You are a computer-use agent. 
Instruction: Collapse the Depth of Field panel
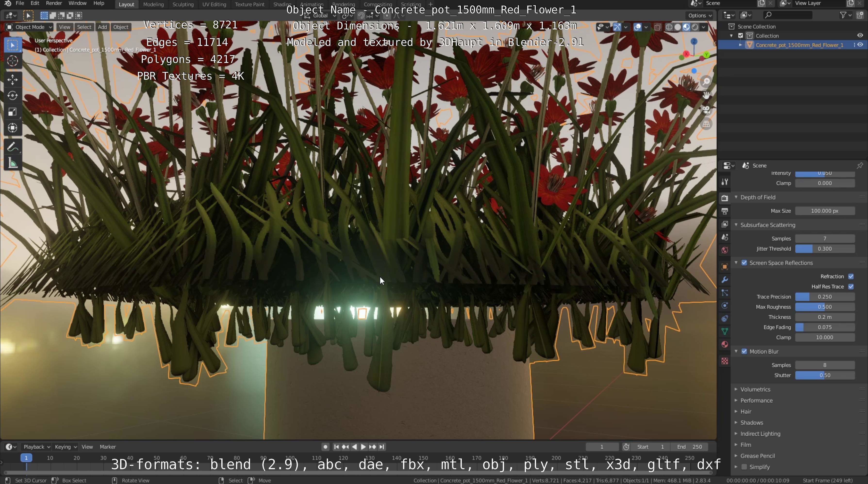tap(758, 197)
